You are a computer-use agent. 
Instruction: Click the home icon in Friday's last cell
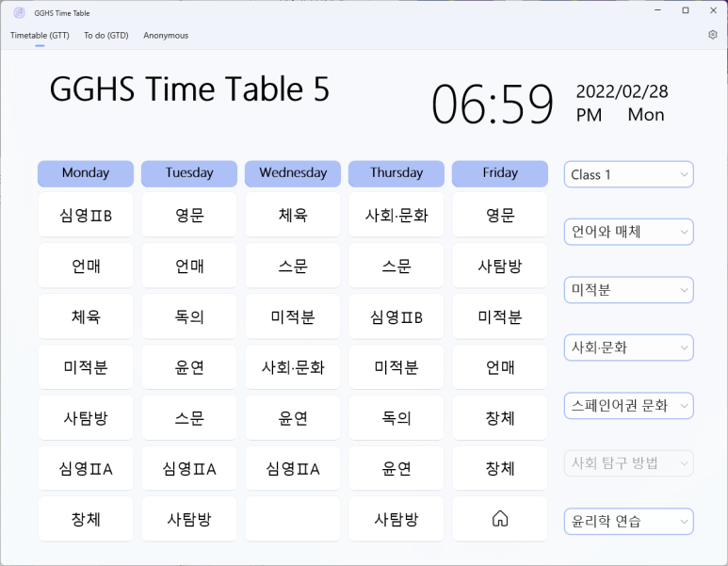[500, 519]
